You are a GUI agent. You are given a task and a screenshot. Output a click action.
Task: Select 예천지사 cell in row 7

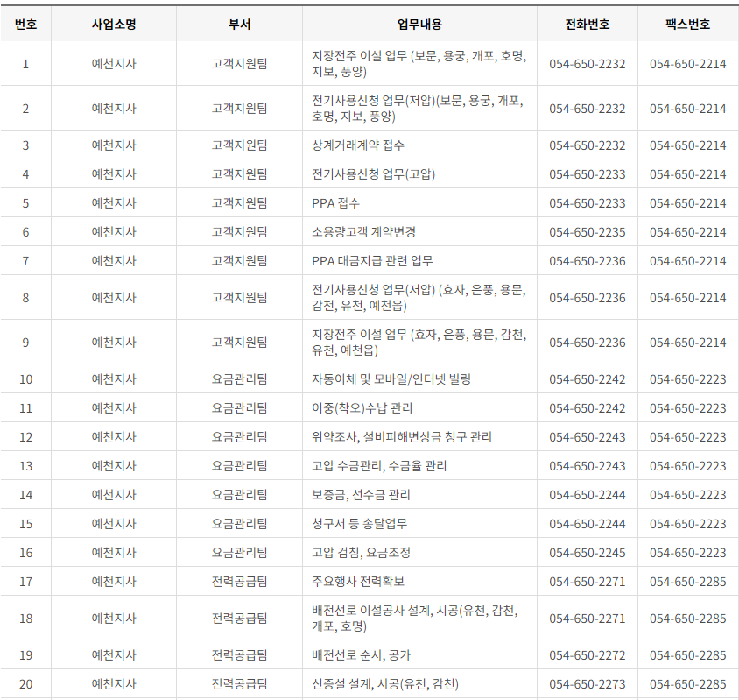click(x=116, y=260)
